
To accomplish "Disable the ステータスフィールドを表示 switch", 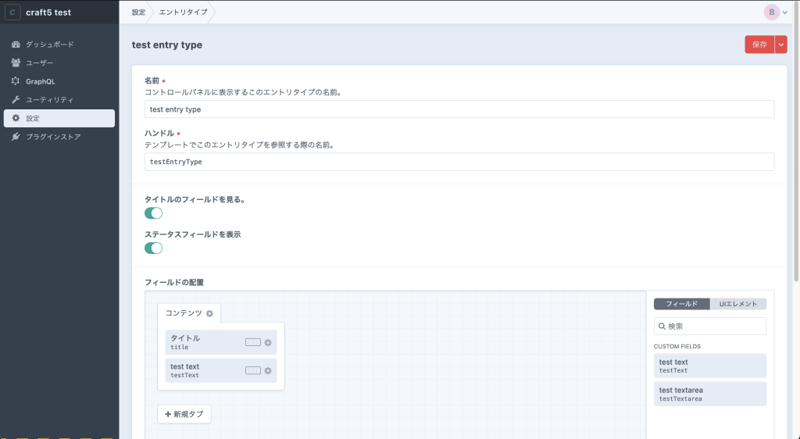I will [x=154, y=248].
